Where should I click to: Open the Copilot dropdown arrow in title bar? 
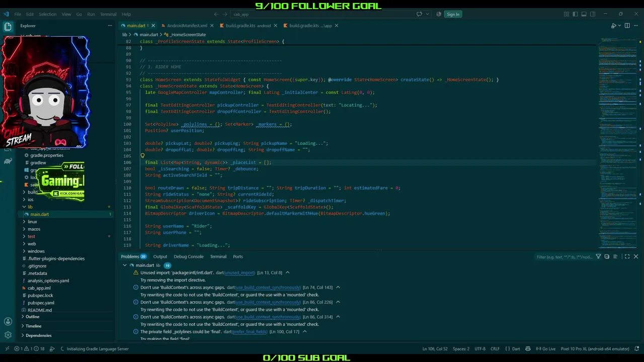(427, 14)
